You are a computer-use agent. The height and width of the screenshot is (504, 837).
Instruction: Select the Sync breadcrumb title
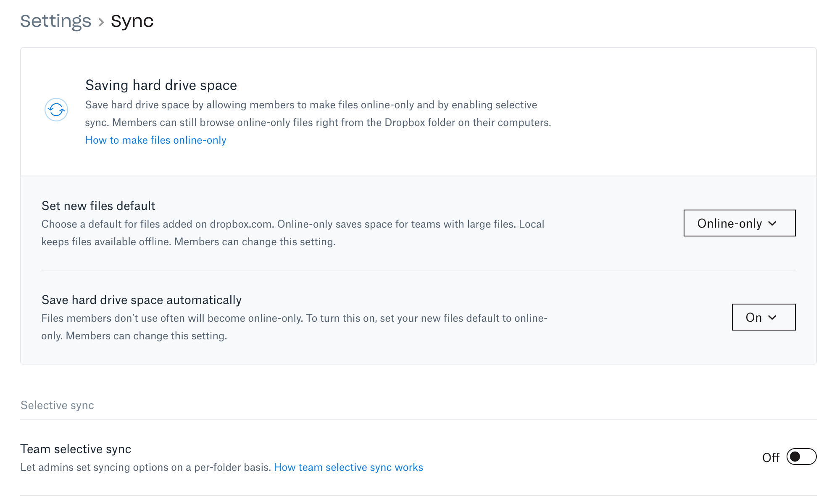132,21
